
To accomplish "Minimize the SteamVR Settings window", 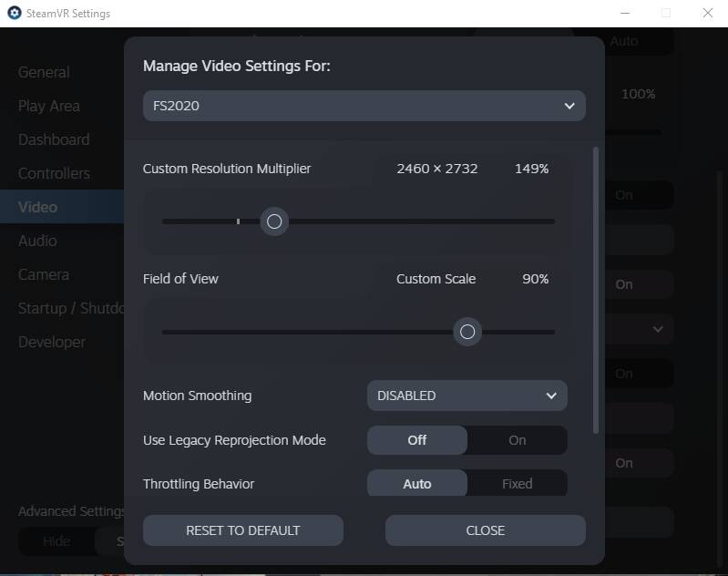I will [x=625, y=13].
